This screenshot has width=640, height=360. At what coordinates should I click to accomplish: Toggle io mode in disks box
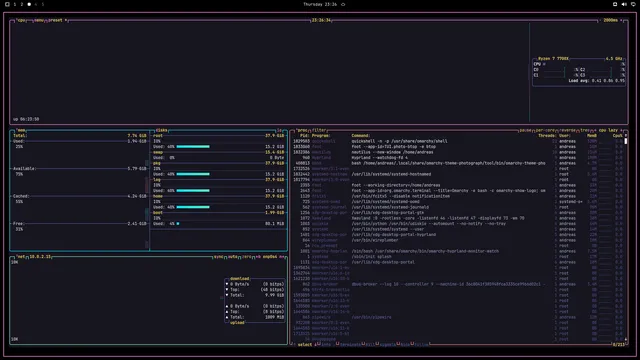tap(280, 130)
